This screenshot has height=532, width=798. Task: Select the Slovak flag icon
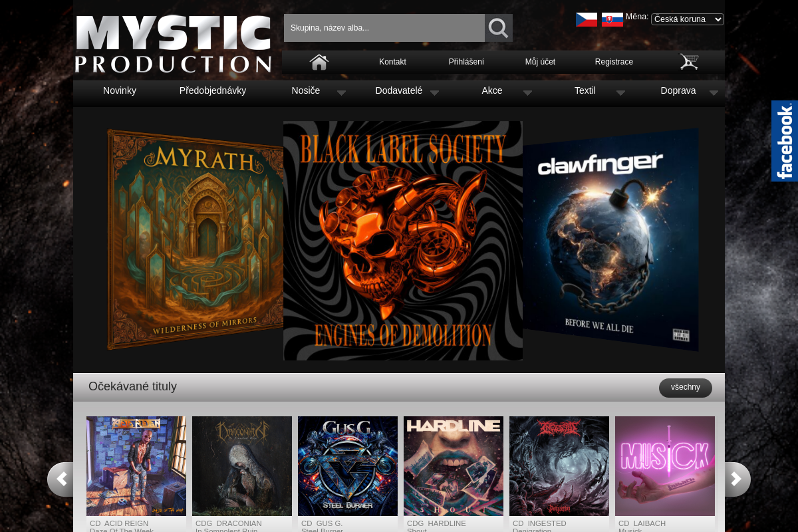pyautogui.click(x=611, y=19)
